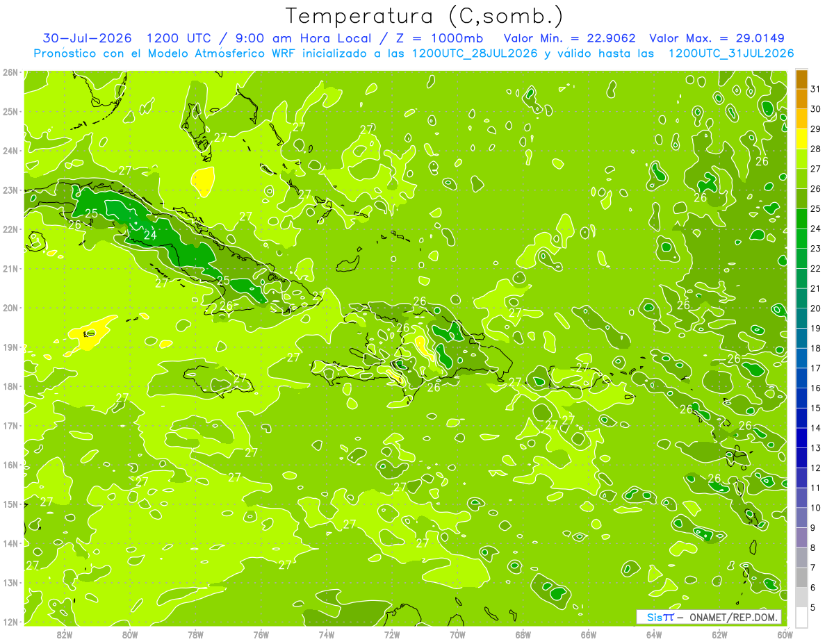Click the latitude label "22N"
Image resolution: width=834 pixels, height=644 pixels.
pyautogui.click(x=10, y=229)
